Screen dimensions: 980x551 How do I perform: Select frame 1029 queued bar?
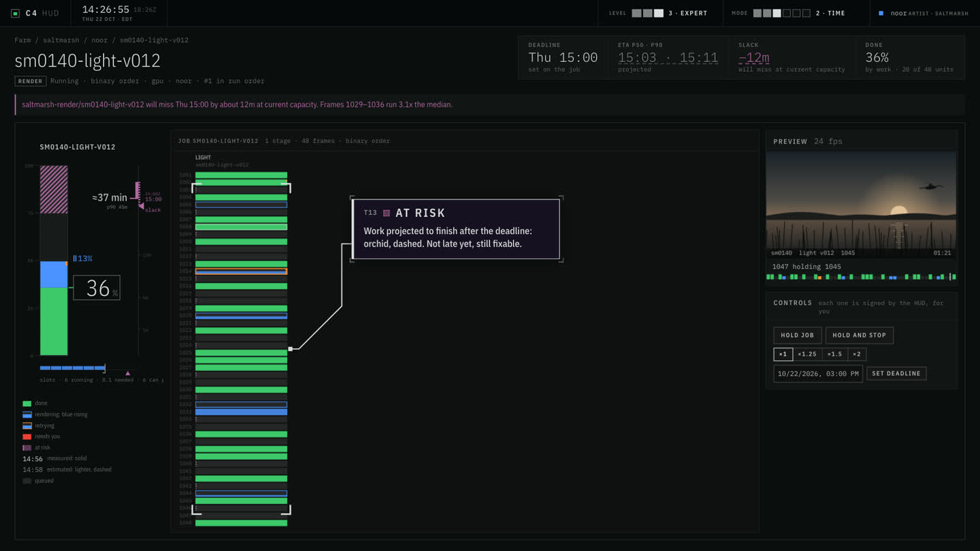(241, 382)
